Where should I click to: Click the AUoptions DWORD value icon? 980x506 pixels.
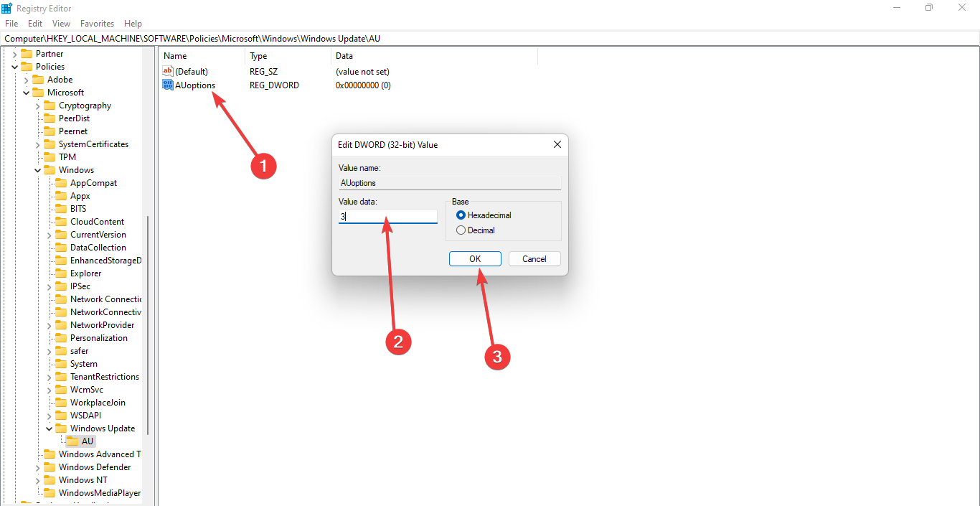pyautogui.click(x=169, y=85)
